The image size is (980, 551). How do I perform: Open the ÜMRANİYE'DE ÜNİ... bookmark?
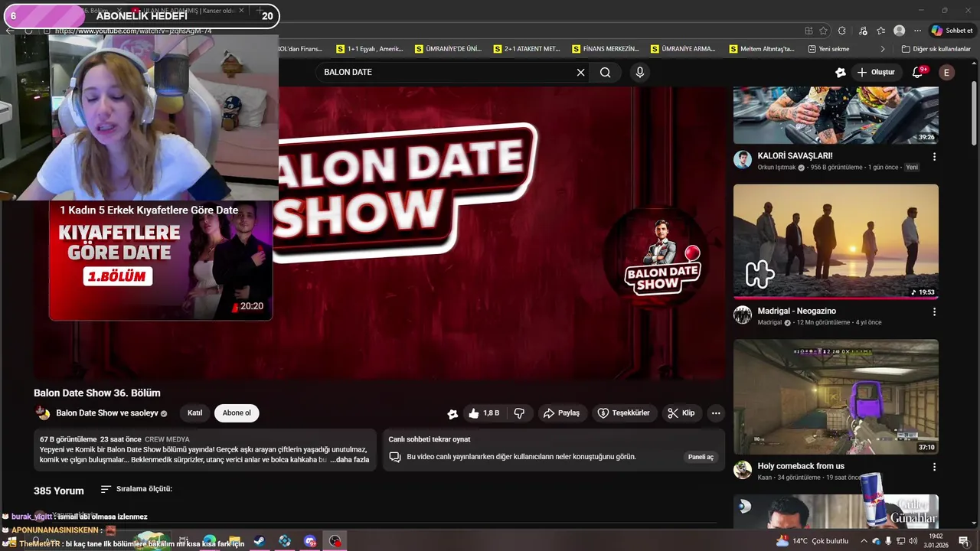click(x=448, y=49)
